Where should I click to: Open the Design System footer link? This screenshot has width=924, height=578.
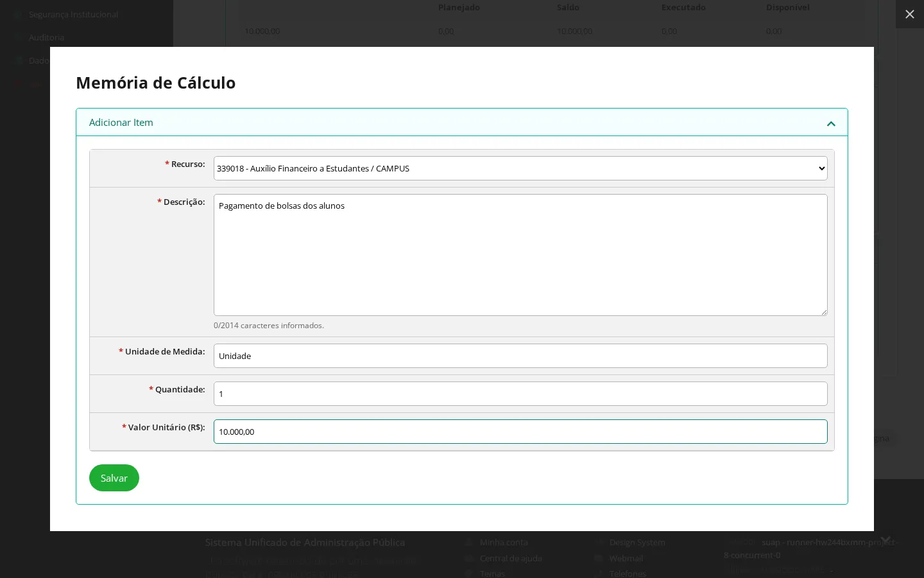point(637,543)
